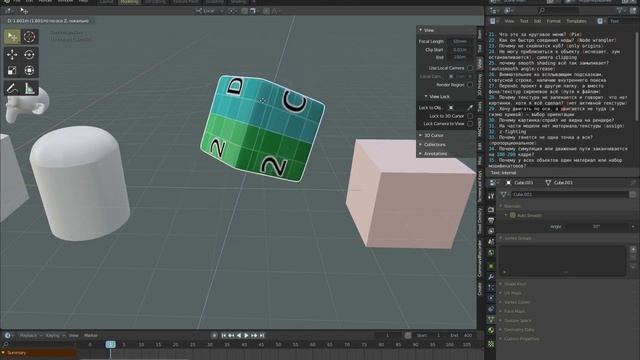Click the Focal Length value field

click(460, 42)
